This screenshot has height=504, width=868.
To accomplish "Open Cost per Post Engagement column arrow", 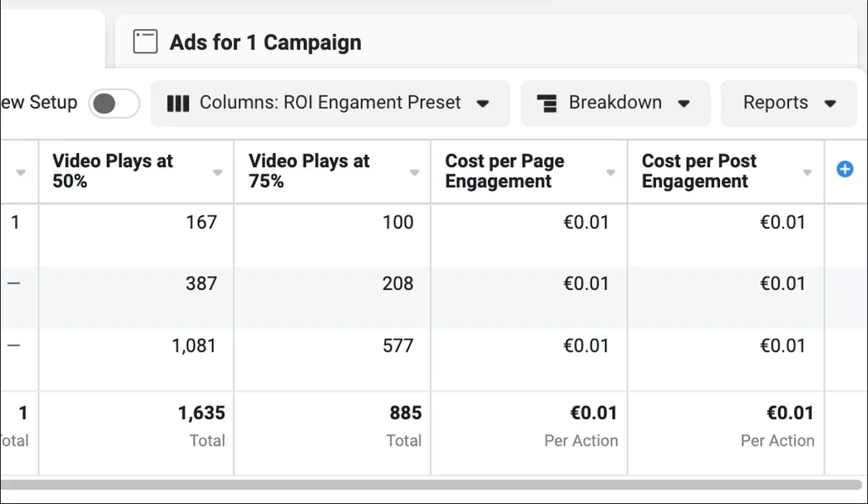I will click(x=808, y=173).
